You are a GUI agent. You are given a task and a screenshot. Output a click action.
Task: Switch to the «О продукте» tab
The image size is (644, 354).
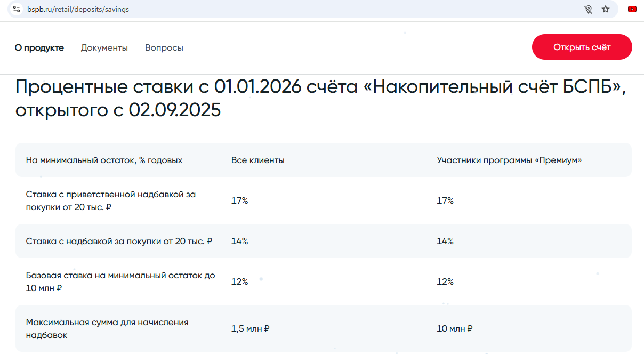click(x=39, y=48)
